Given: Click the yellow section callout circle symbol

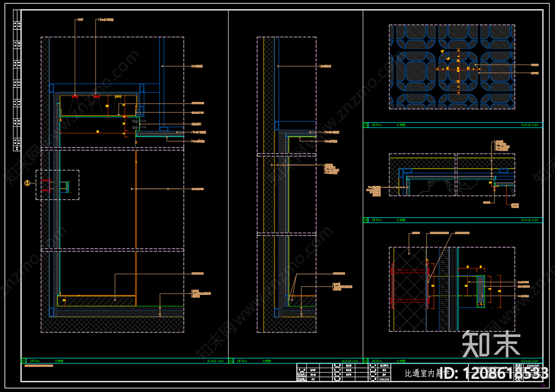Looking at the screenshot, I should 28,183.
